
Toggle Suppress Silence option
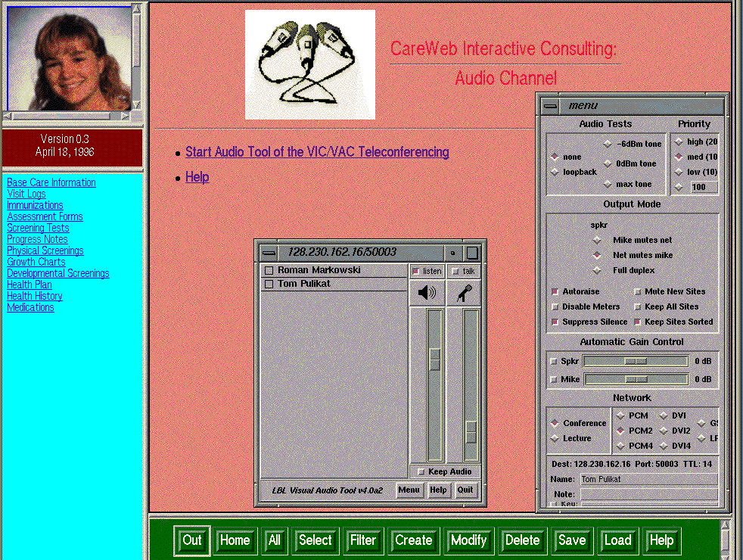[x=555, y=322]
